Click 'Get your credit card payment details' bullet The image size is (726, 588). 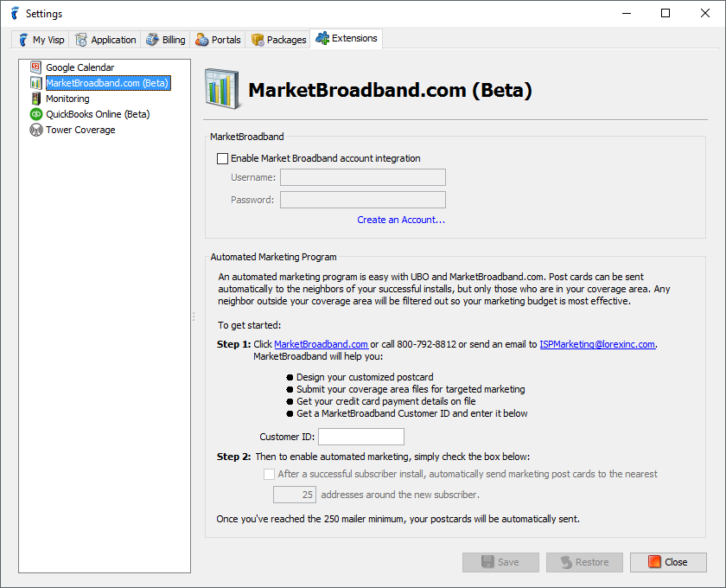click(x=386, y=401)
